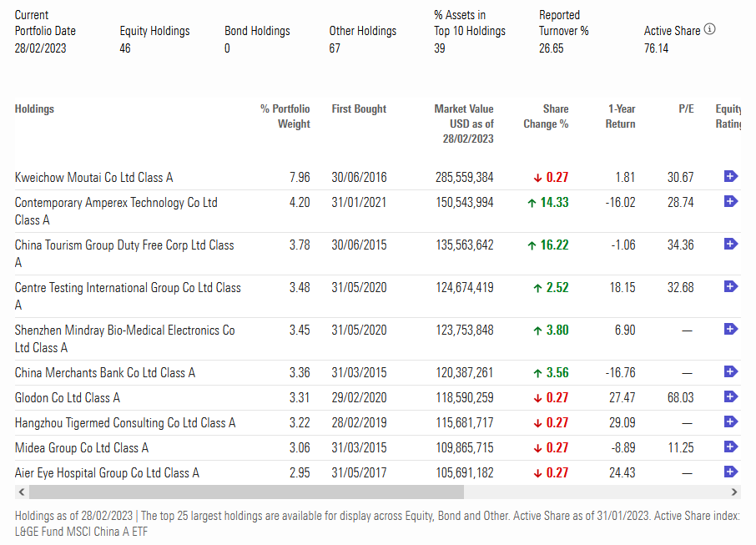Screen dimensions: 756x545
Task: Open Glodon Co rating icon
Action: click(730, 396)
